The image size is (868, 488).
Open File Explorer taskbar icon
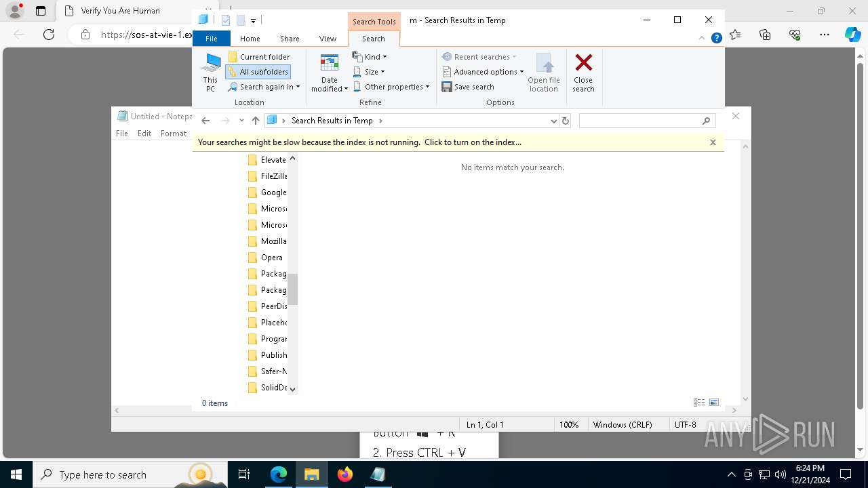[311, 474]
